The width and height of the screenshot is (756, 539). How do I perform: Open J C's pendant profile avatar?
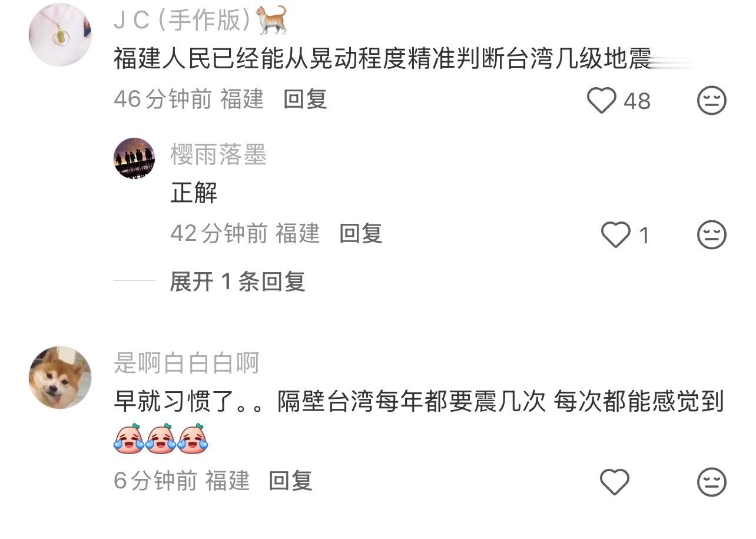pyautogui.click(x=60, y=35)
